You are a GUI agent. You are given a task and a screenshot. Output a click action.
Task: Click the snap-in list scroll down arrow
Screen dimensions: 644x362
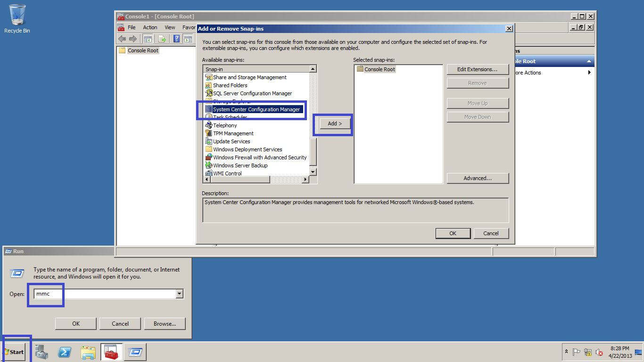tap(313, 173)
